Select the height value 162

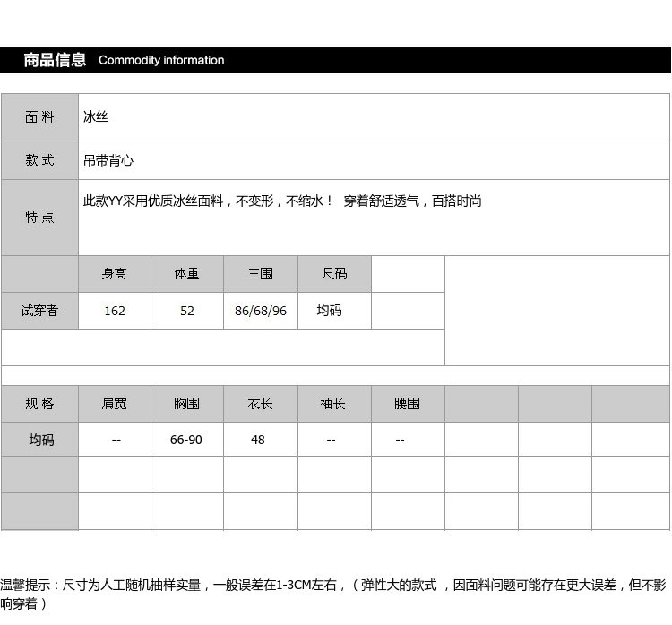(x=115, y=311)
